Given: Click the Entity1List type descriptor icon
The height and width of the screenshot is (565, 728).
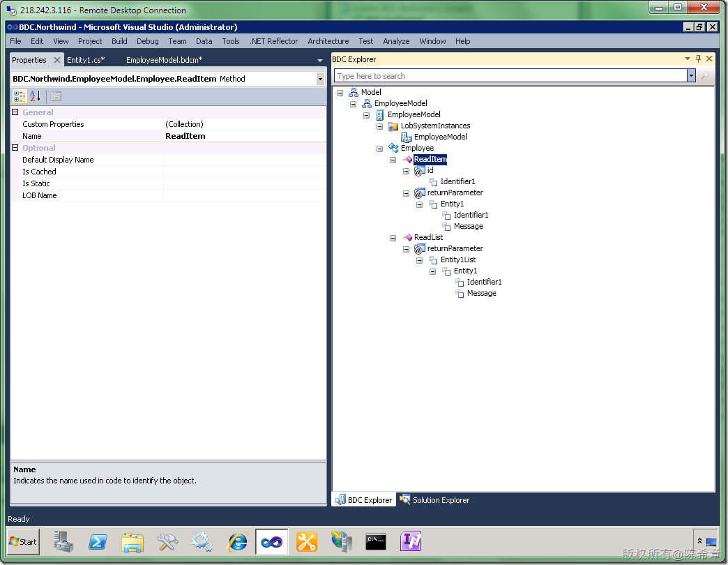Looking at the screenshot, I should [x=433, y=259].
